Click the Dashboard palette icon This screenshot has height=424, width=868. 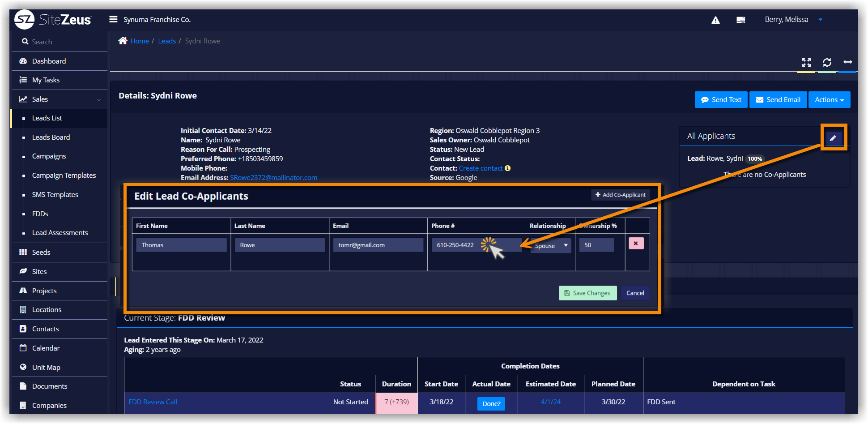click(x=23, y=61)
